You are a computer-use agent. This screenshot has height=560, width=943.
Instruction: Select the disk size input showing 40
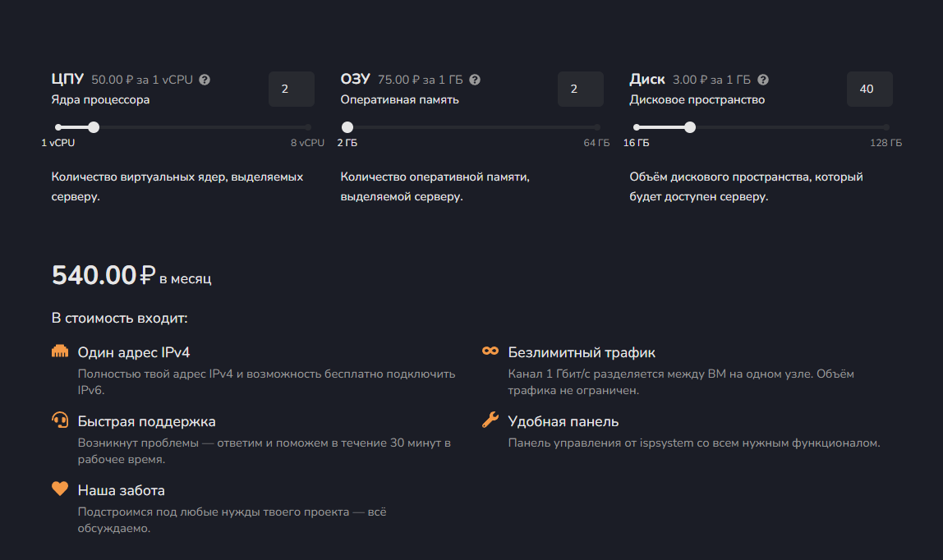pos(870,89)
